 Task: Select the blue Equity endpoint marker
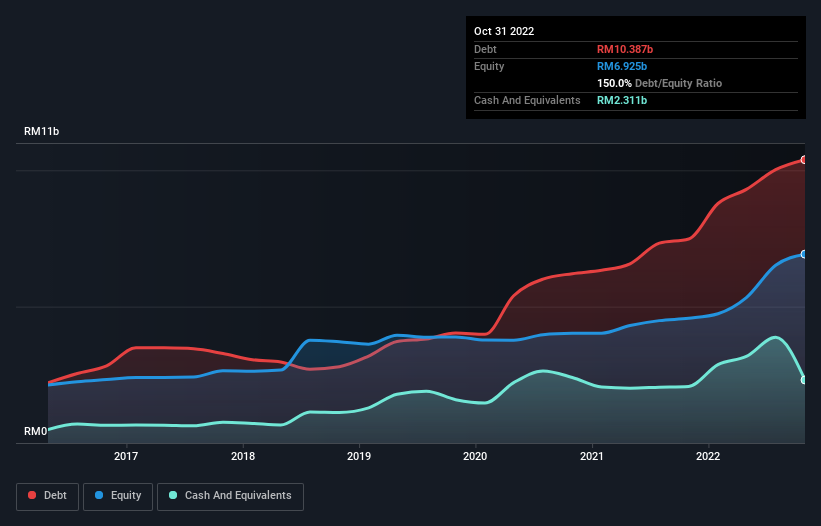click(804, 254)
